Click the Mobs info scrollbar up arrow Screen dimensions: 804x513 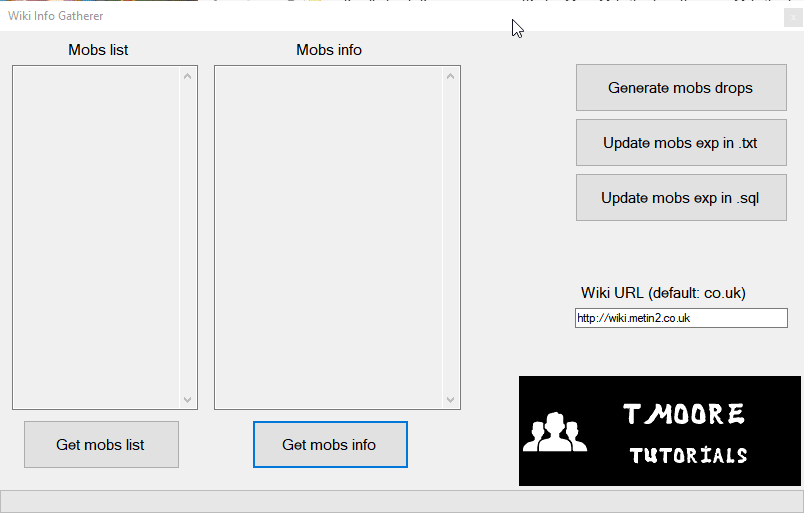coord(450,76)
